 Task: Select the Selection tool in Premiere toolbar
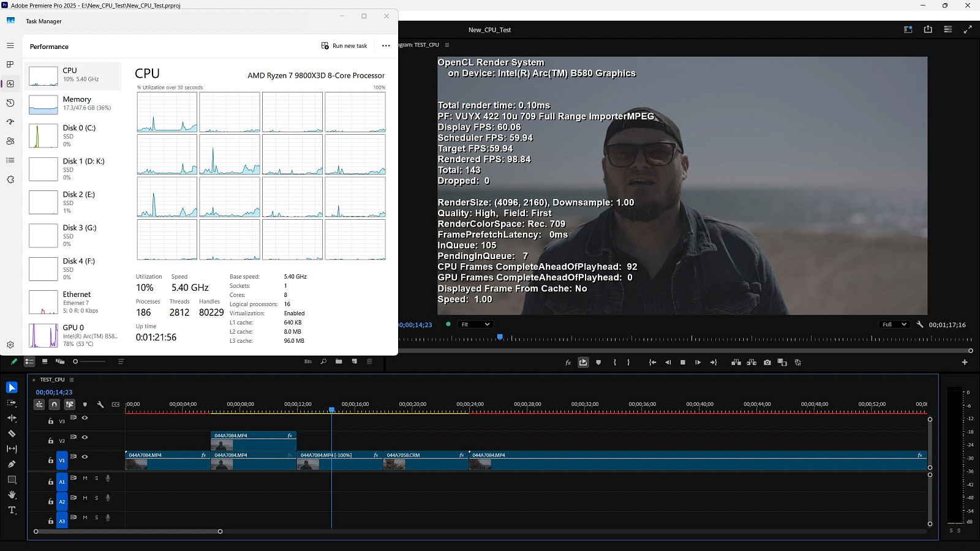pyautogui.click(x=12, y=388)
